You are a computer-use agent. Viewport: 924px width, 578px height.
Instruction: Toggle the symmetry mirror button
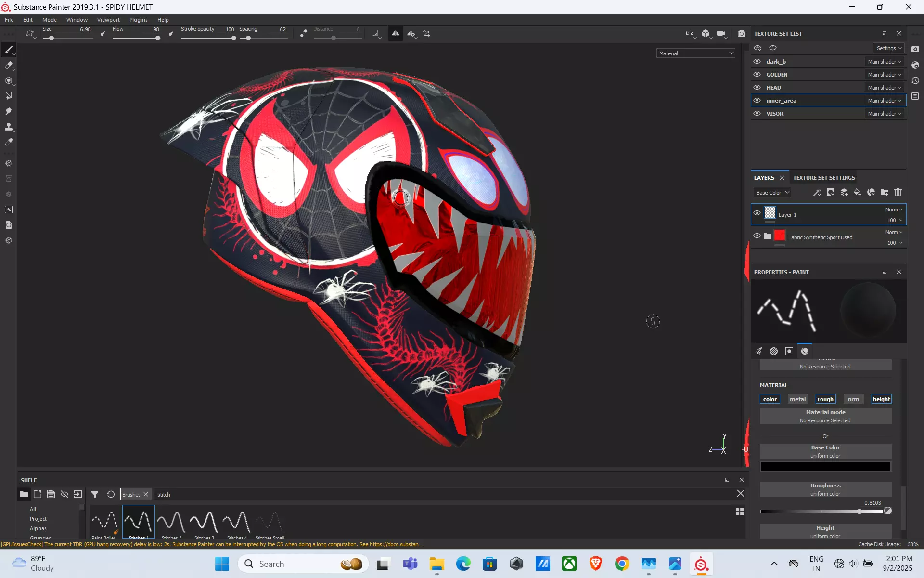click(395, 34)
